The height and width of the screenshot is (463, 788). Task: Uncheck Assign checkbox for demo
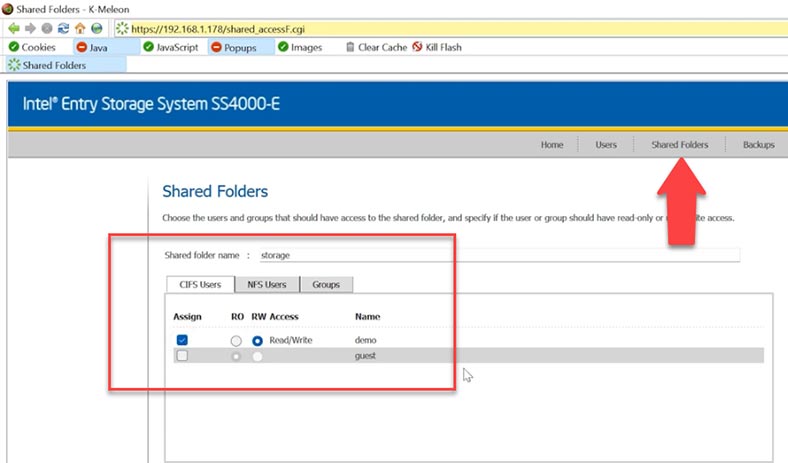pyautogui.click(x=182, y=340)
